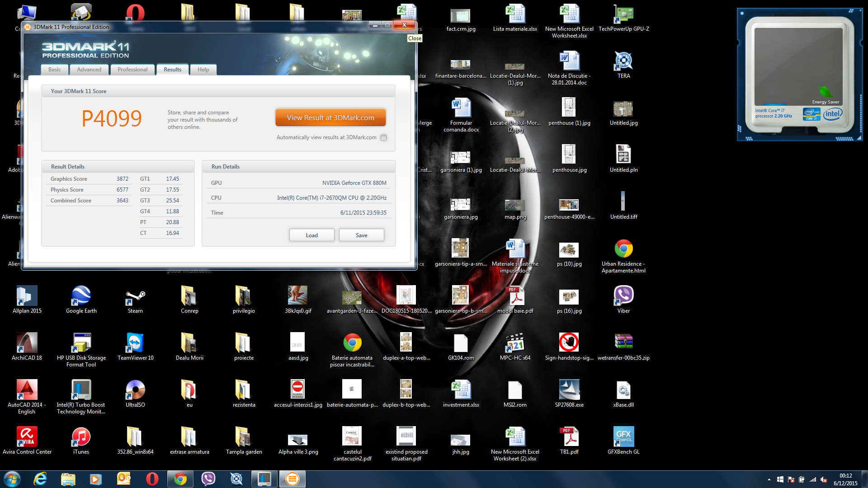This screenshot has width=868, height=488.
Task: Open rezistenta folder
Action: pyautogui.click(x=244, y=393)
